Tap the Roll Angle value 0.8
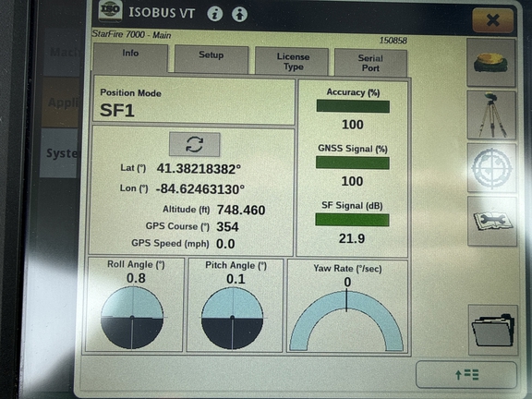 pyautogui.click(x=136, y=278)
